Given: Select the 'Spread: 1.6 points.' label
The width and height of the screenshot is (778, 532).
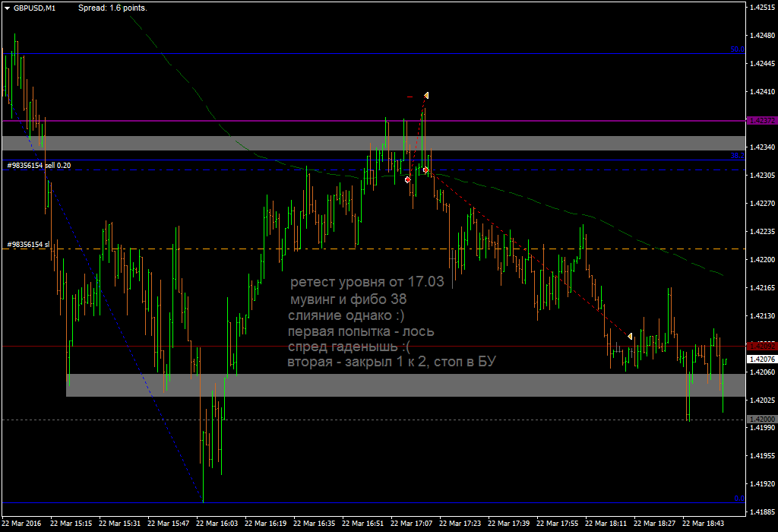Looking at the screenshot, I should point(112,8).
